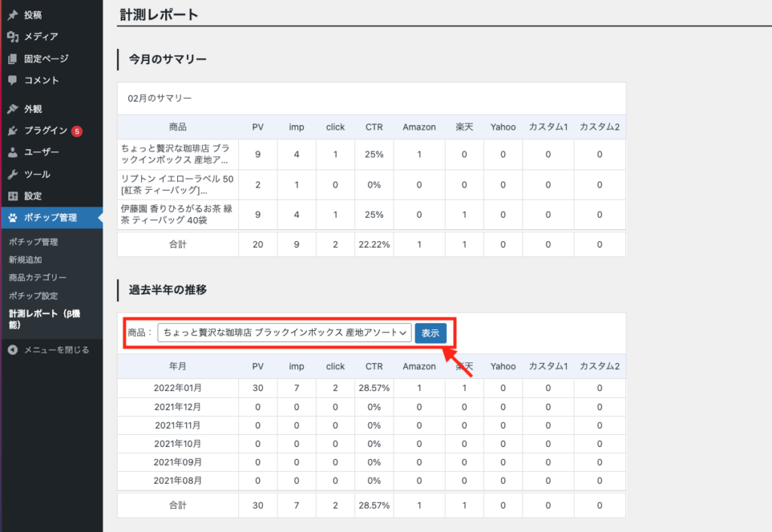Open the 商品 product selection dropdown
This screenshot has width=772, height=532.
(x=284, y=332)
